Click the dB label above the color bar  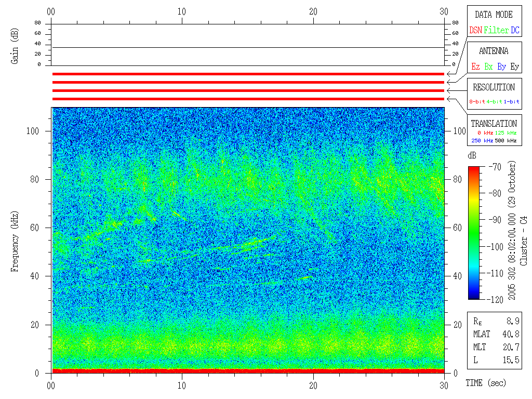[472, 155]
